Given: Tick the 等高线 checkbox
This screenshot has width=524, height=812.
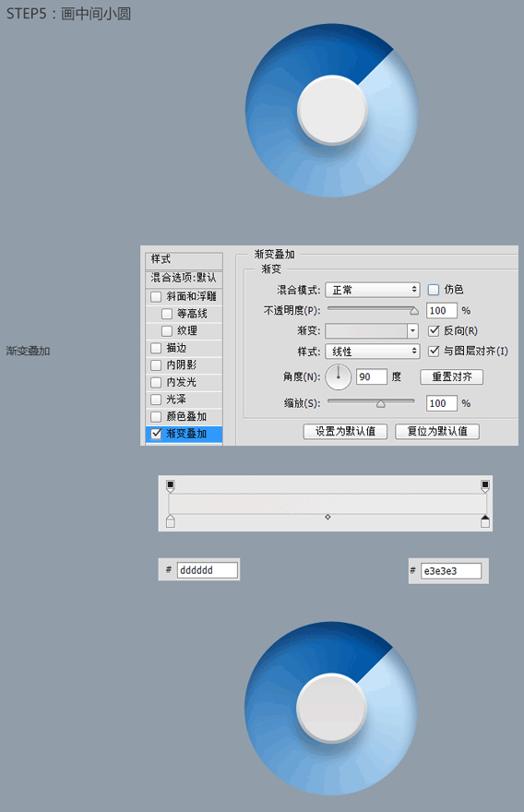Looking at the screenshot, I should 167,314.
